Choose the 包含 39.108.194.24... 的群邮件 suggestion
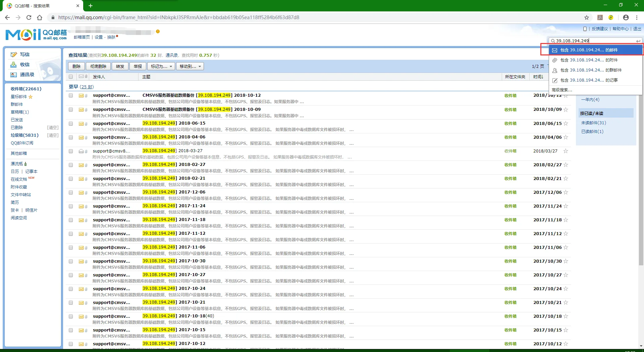Image resolution: width=644 pixels, height=352 pixels. click(595, 70)
